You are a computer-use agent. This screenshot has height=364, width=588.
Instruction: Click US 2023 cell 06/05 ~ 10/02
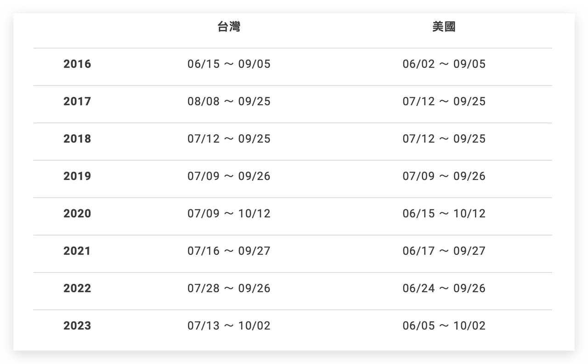coord(444,325)
